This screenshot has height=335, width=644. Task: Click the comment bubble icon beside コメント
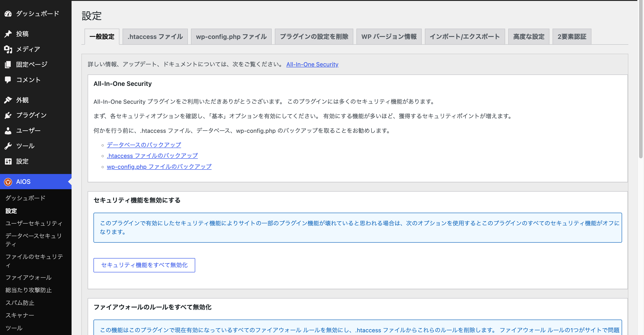8,80
